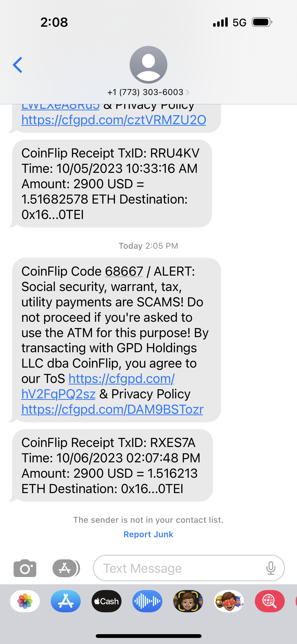Viewport: 297px width, 644px height.
Task: Tap the audio message waveform icon
Action: [147, 601]
